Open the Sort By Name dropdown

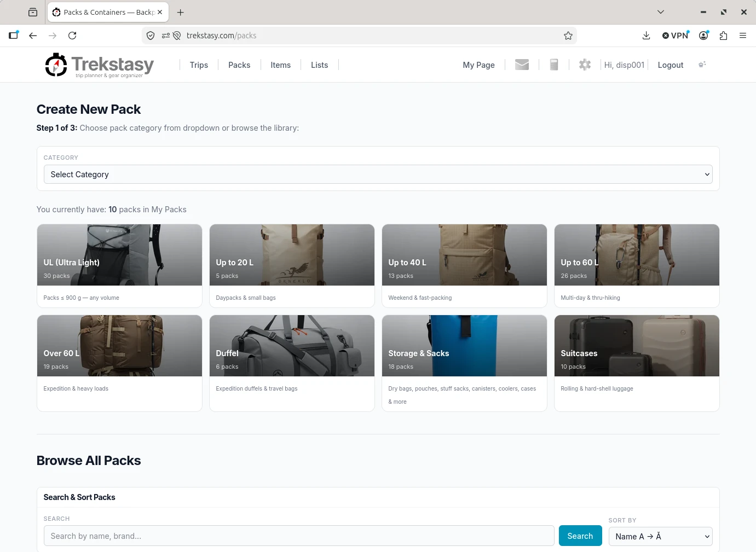(660, 536)
